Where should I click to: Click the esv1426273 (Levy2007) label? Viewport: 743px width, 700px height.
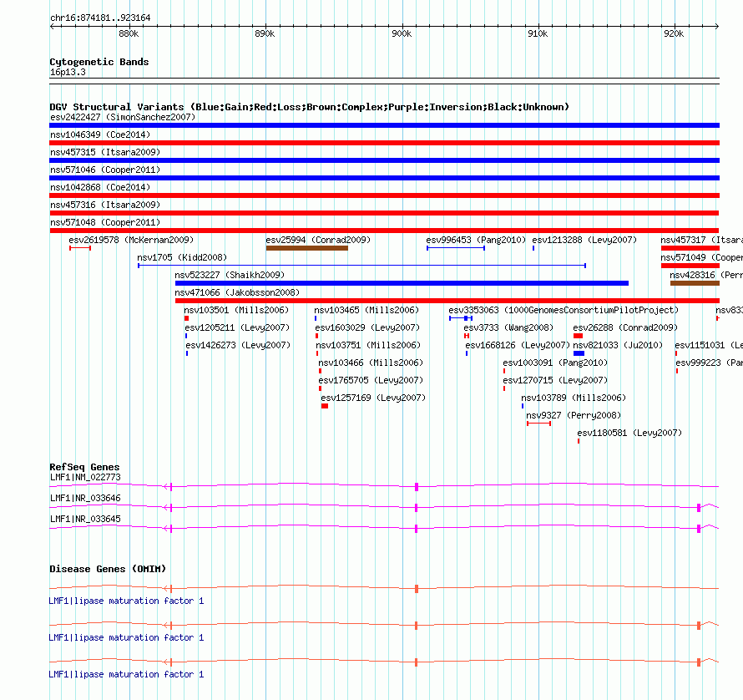[238, 345]
